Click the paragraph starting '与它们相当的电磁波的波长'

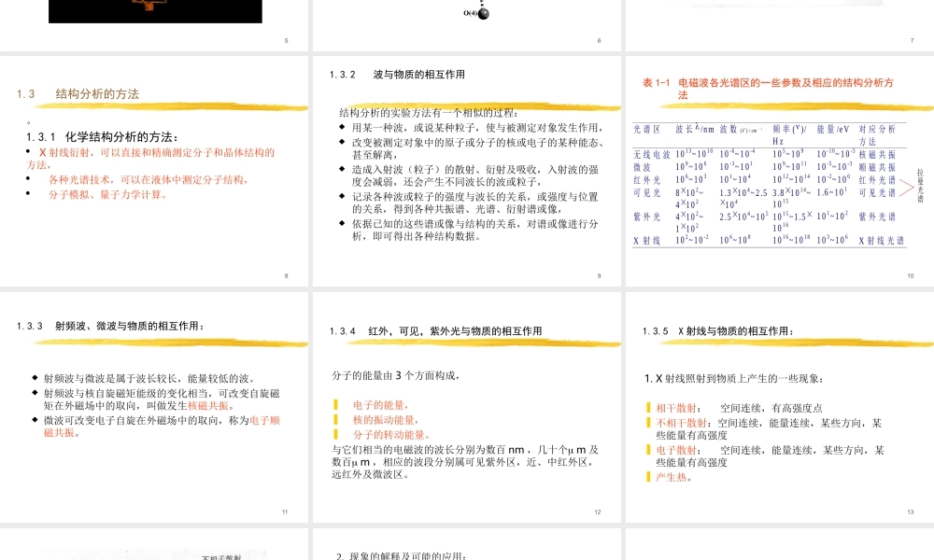tap(464, 462)
